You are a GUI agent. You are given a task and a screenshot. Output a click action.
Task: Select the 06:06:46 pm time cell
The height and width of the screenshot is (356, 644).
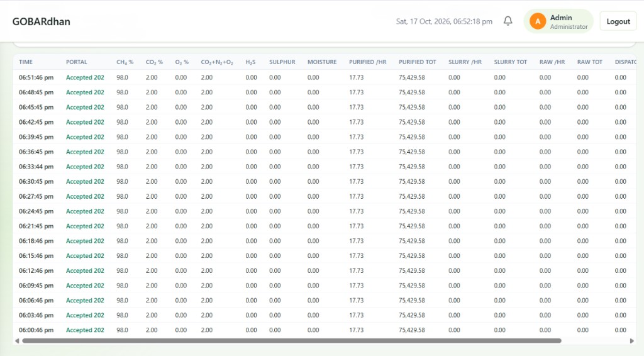coord(36,300)
